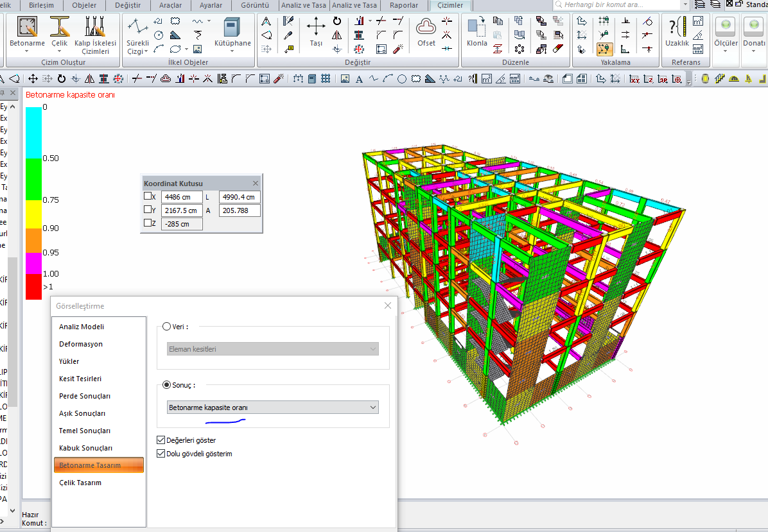
Task: Check the X box in Koordinat Kutusu
Action: [x=148, y=197]
